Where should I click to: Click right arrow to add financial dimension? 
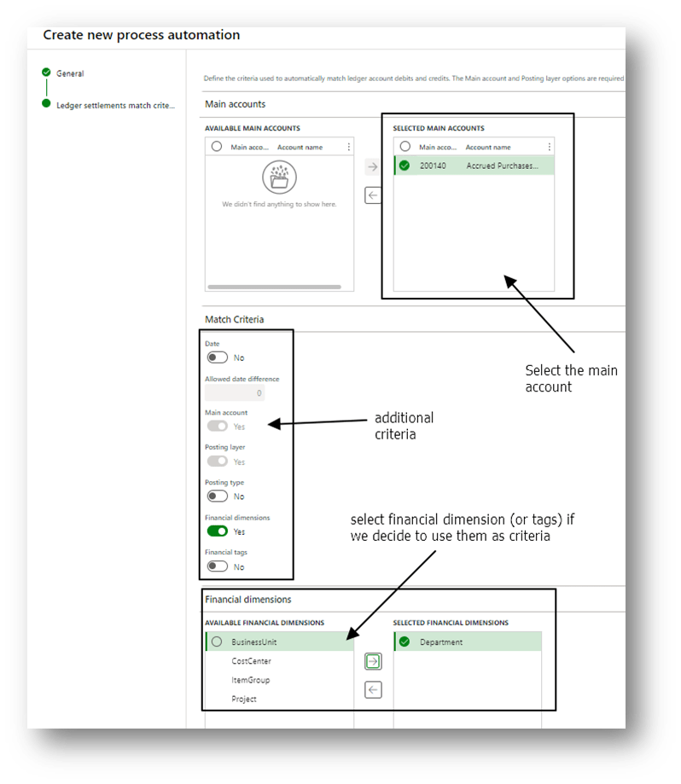373,661
